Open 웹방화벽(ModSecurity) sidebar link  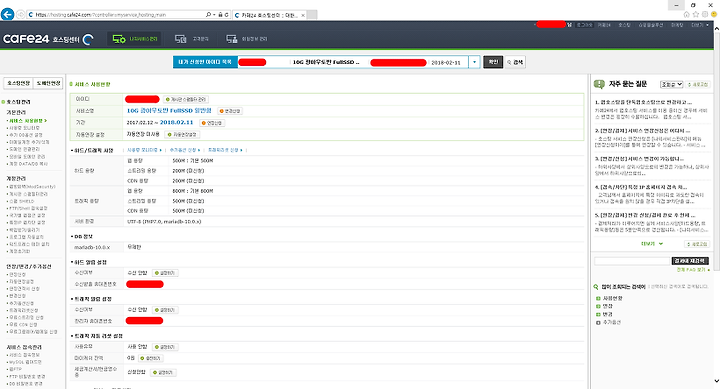pos(32,187)
